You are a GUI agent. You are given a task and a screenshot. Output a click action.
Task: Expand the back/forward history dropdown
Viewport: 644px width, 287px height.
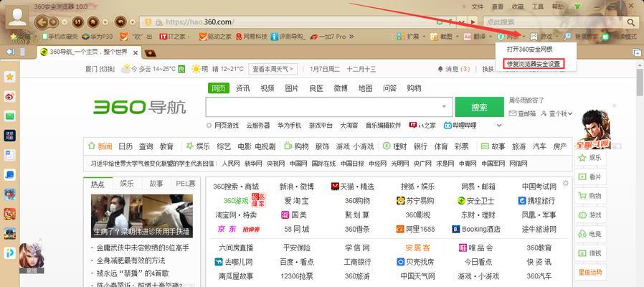point(65,22)
